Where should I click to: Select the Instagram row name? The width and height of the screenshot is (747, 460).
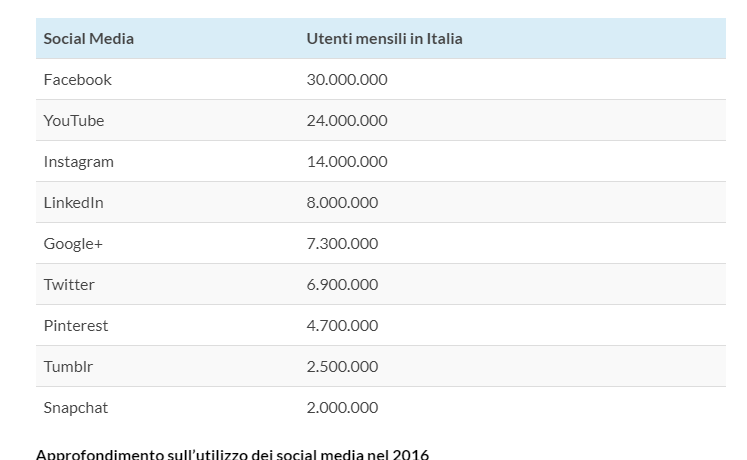[x=79, y=162]
